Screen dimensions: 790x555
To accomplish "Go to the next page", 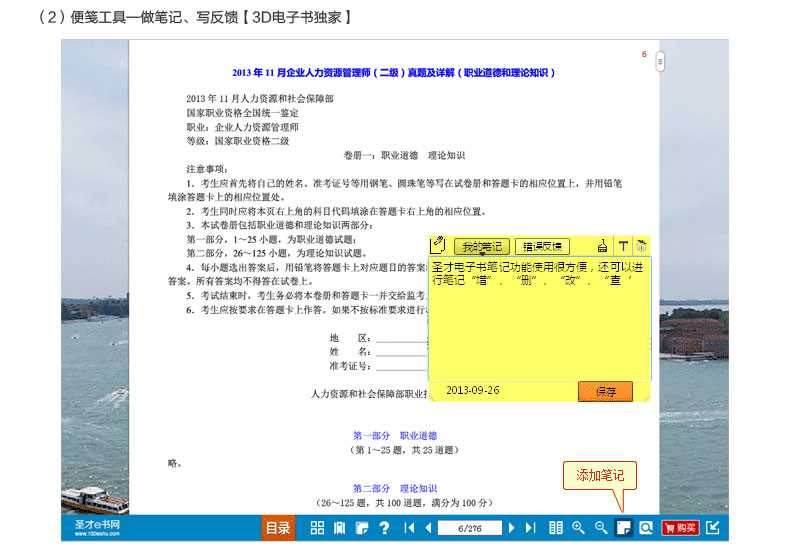I will (511, 528).
